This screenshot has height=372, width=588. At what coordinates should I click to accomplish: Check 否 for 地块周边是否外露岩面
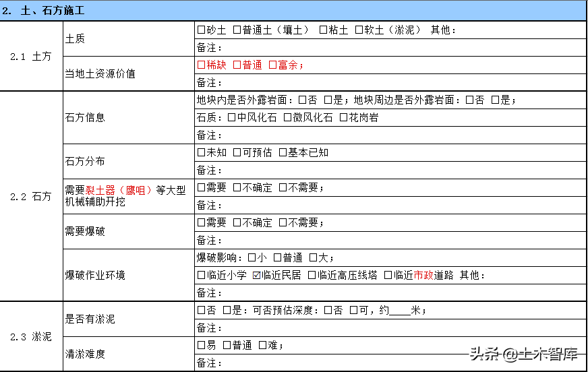point(469,100)
